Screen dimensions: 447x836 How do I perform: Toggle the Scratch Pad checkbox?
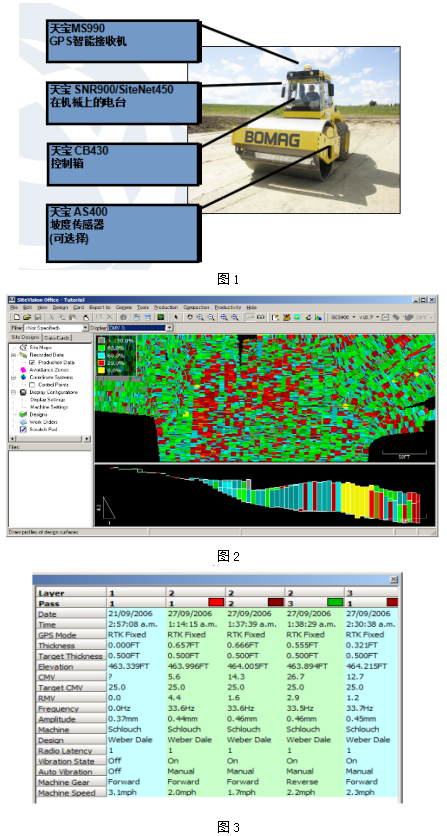[x=23, y=429]
